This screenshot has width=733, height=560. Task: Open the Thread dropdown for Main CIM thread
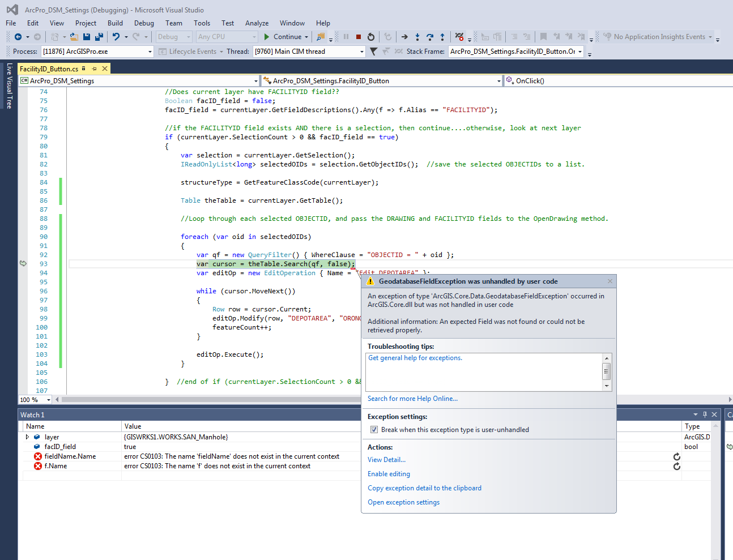[362, 52]
